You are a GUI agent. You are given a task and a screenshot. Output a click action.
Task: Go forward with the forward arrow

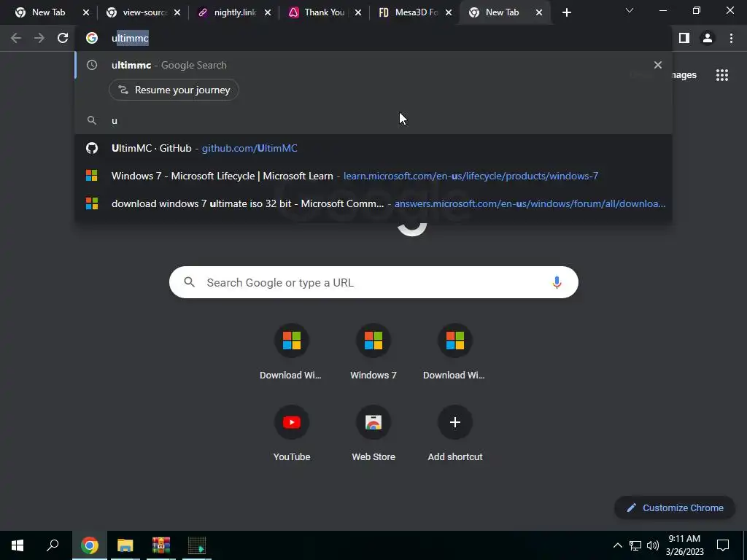coord(39,38)
